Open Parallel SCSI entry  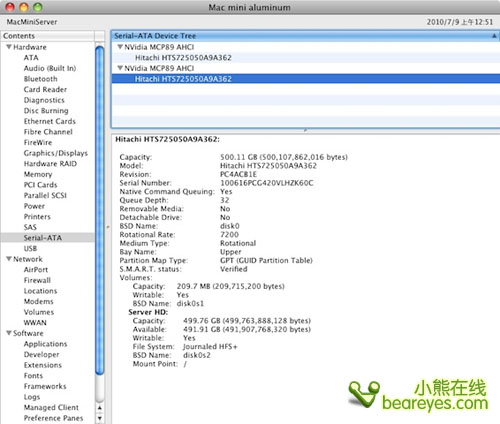[x=45, y=196]
